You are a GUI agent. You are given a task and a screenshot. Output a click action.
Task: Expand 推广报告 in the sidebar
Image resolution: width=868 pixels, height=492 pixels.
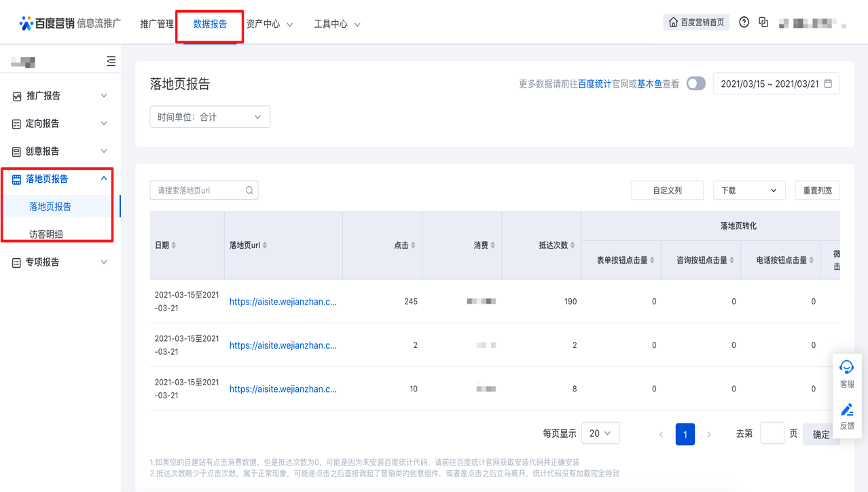pos(60,96)
